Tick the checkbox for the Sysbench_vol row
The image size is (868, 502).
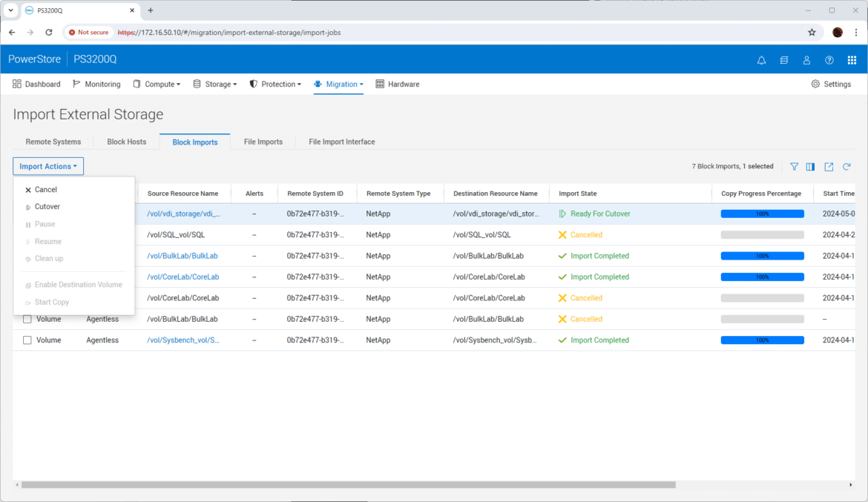click(27, 340)
